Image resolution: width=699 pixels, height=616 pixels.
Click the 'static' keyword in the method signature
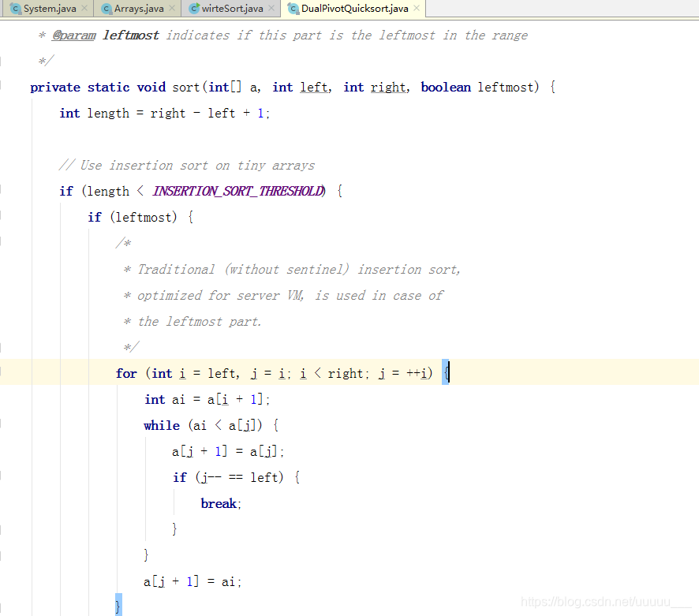109,88
